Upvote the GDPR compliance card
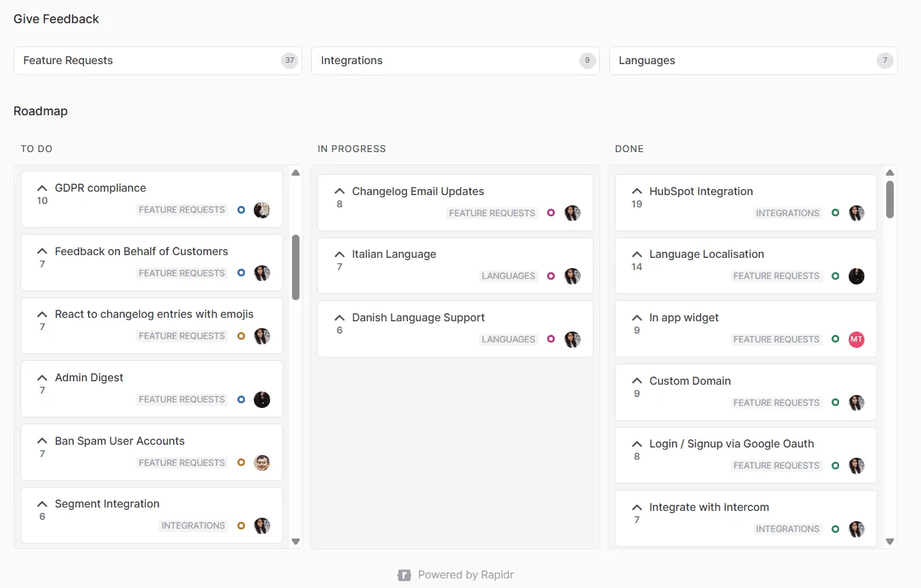Screen dimensions: 921x588 [x=42, y=188]
